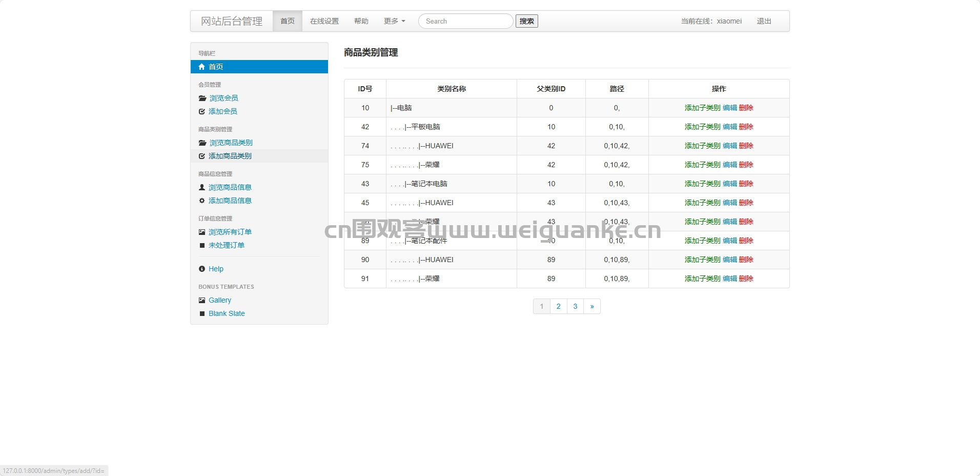This screenshot has height=476, width=980.
Task: Click the xiaomei current user label
Action: pyautogui.click(x=729, y=21)
